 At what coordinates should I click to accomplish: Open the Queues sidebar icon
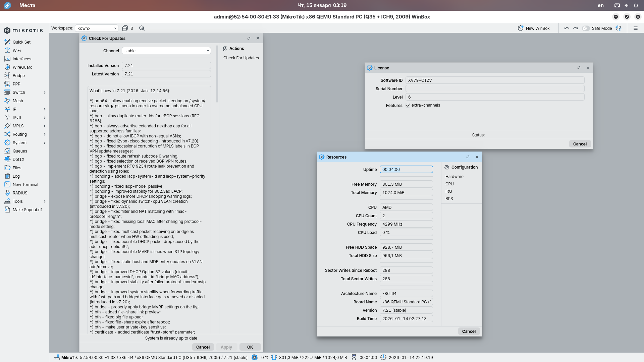pyautogui.click(x=7, y=151)
